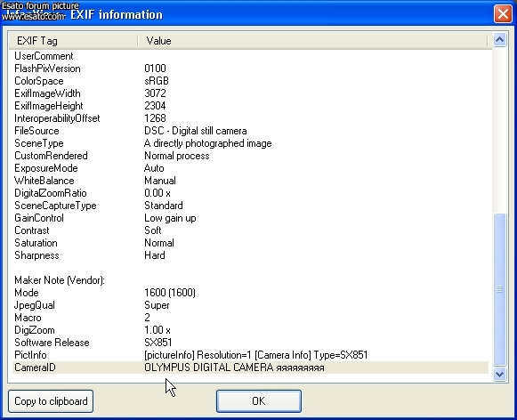This screenshot has height=420, width=517.
Task: Select the Saturation tag
Action: 36,243
